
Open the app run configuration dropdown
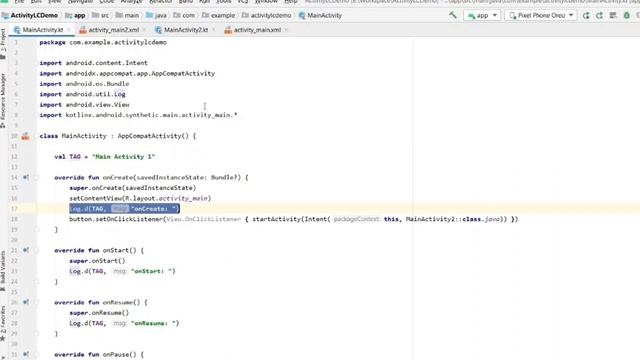pyautogui.click(x=482, y=16)
